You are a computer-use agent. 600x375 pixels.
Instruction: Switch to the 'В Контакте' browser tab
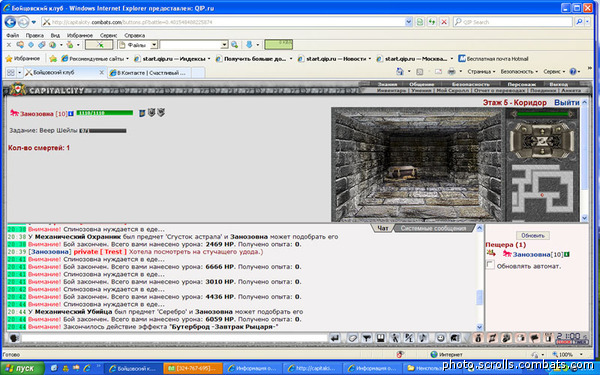tap(150, 73)
